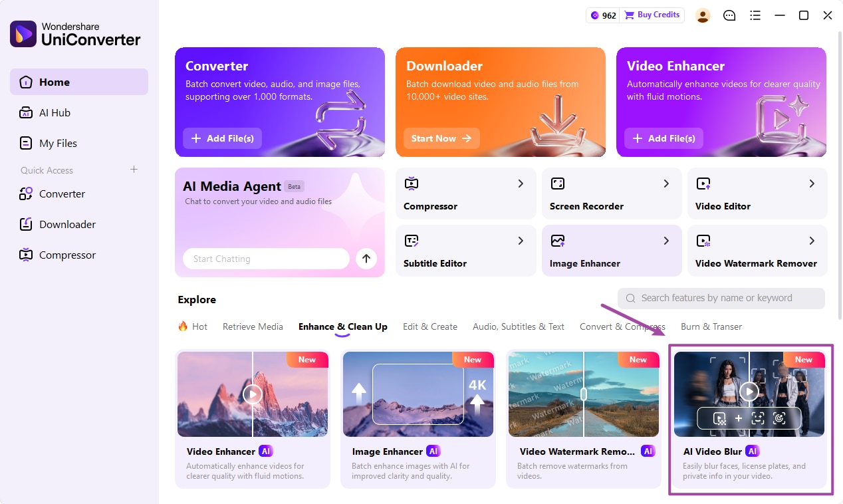
Task: Send chat using the arrow-up button
Action: [366, 259]
